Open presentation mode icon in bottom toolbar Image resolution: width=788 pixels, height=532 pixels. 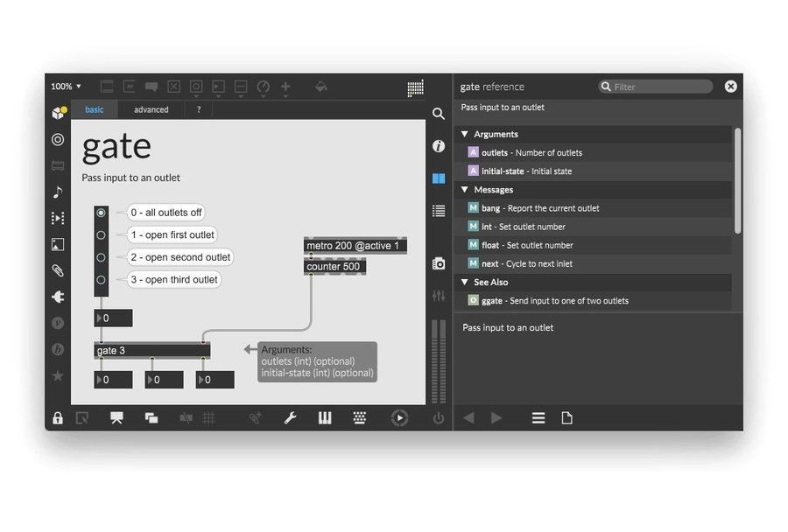[x=116, y=418]
